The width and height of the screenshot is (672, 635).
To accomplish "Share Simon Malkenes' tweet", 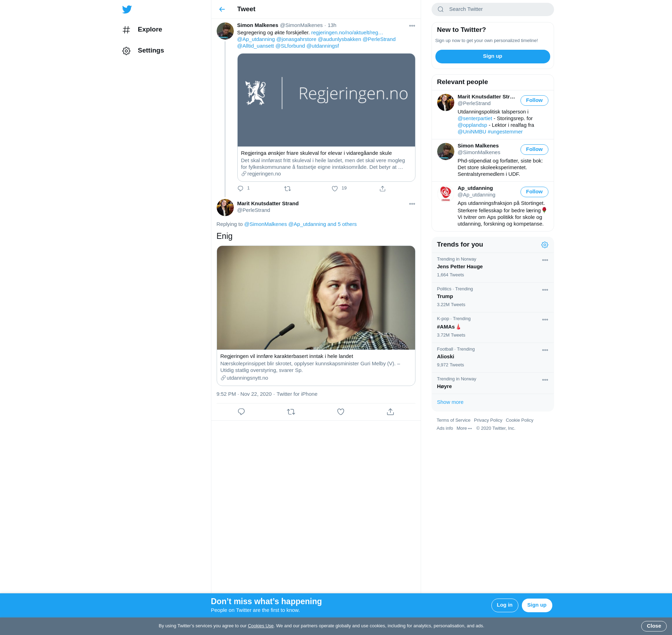I will click(x=383, y=188).
